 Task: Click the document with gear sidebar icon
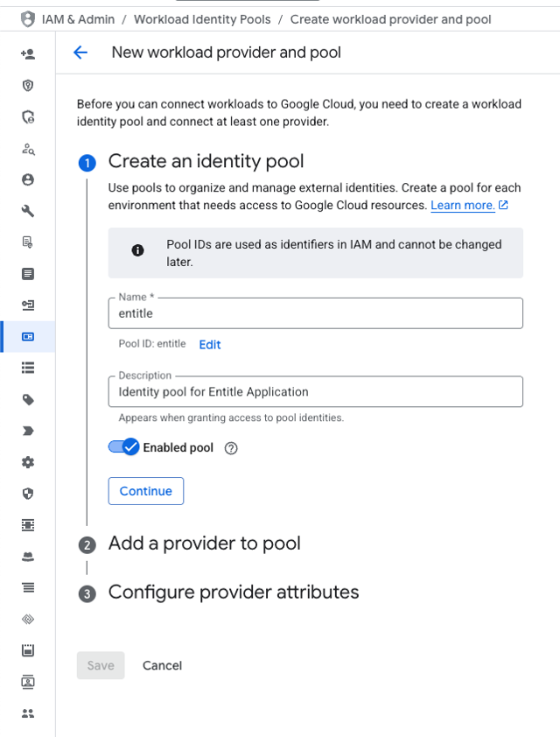tap(28, 242)
